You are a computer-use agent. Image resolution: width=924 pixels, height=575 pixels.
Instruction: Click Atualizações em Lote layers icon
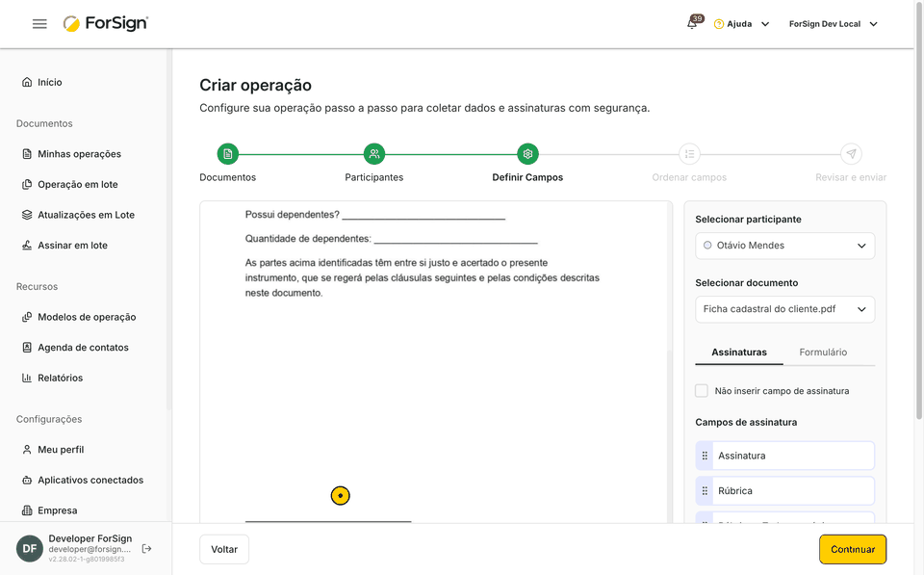pyautogui.click(x=27, y=215)
